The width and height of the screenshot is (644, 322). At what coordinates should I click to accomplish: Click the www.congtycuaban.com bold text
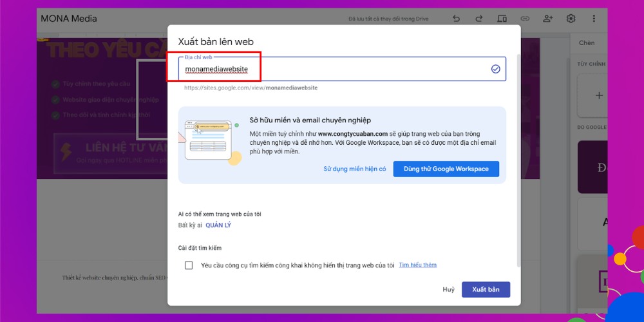point(353,134)
